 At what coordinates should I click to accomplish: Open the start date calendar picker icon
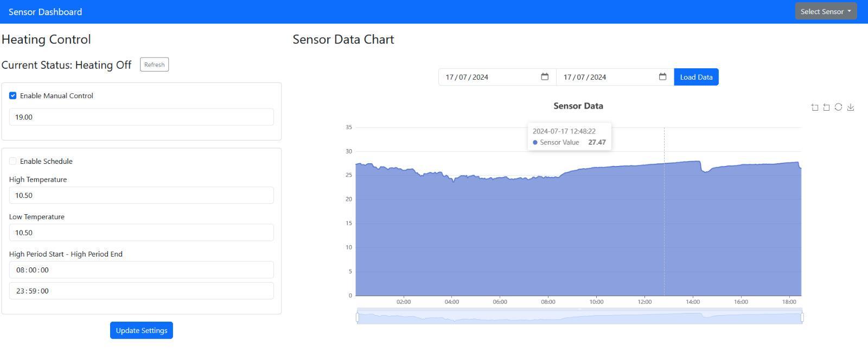pos(545,77)
